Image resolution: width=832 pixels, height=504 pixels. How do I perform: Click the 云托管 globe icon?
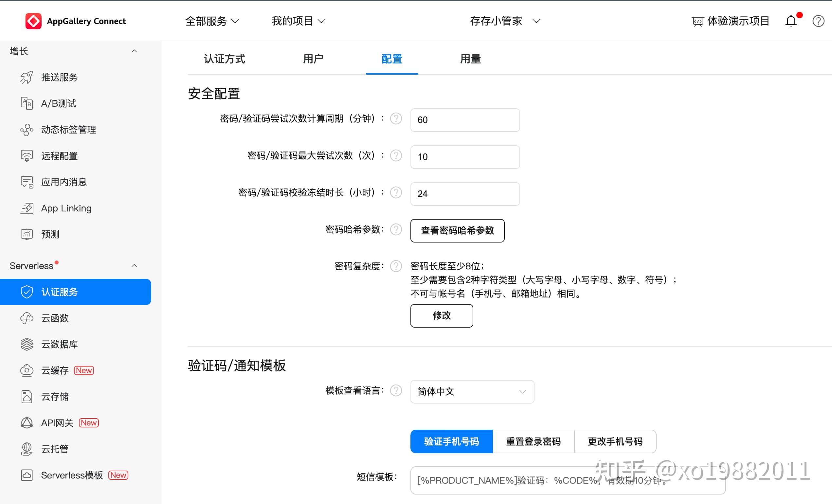pos(27,449)
